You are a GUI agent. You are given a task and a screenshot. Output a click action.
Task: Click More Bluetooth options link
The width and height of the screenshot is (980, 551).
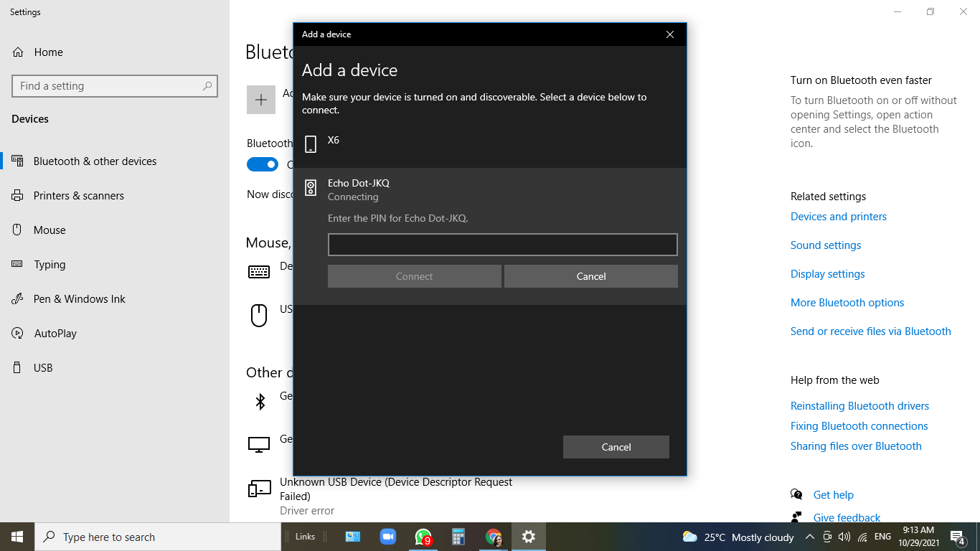tap(847, 303)
